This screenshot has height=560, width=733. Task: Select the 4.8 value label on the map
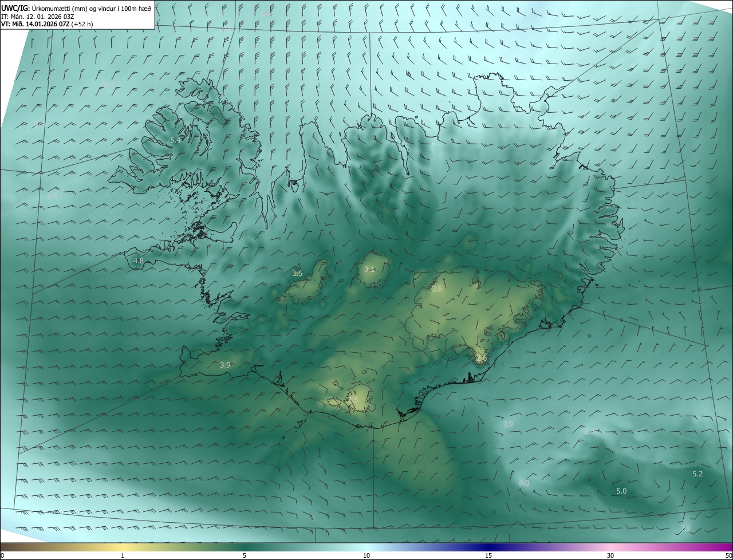[x=138, y=261]
